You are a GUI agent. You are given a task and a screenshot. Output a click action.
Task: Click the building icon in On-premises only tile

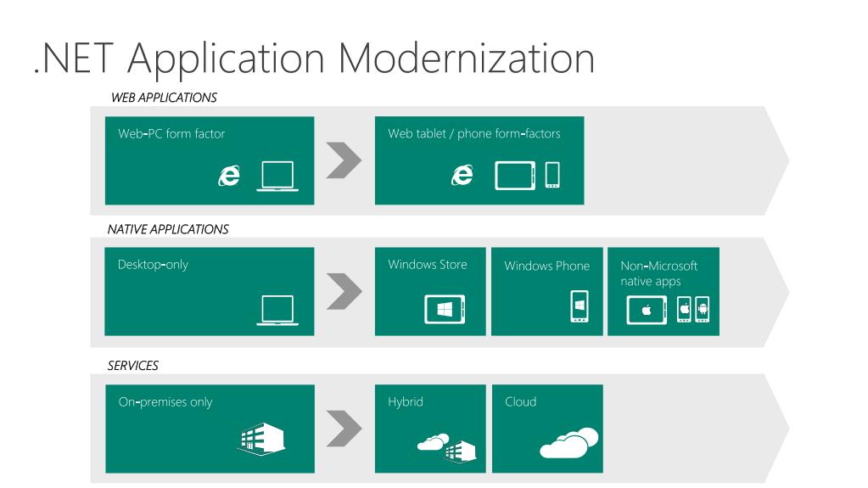coord(261,440)
